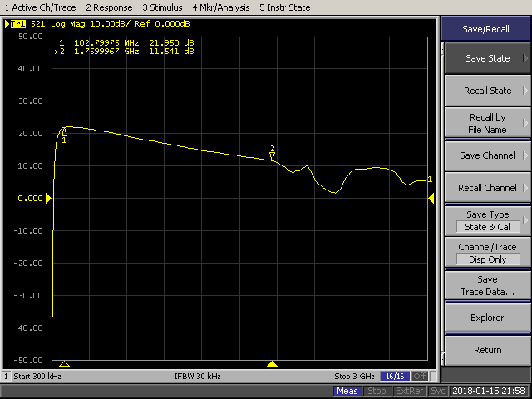Click the date and time 2018-01-15 21:58
Screen dimensions: 532x399
click(x=489, y=391)
